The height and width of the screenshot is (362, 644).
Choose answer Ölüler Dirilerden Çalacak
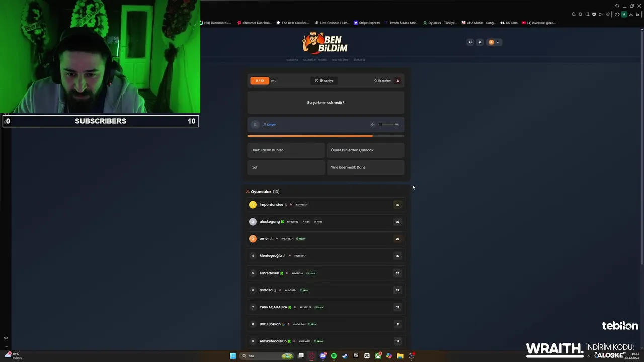click(365, 150)
